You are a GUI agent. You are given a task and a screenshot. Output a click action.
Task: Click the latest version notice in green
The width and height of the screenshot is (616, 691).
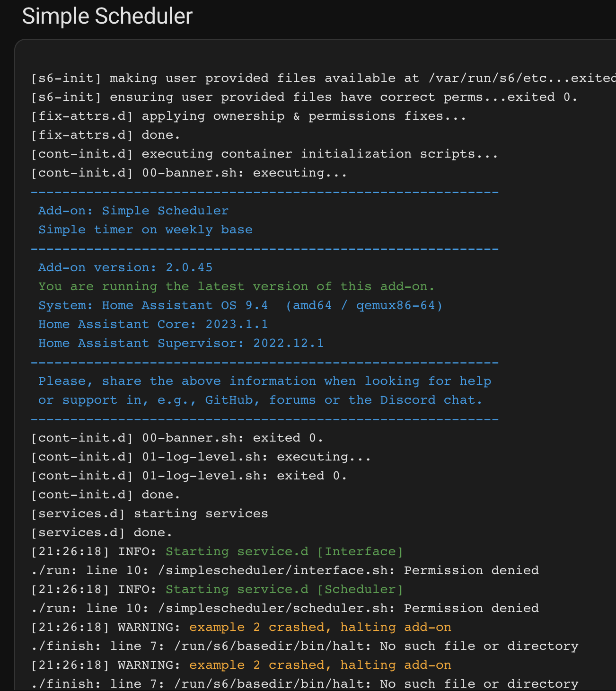point(236,286)
